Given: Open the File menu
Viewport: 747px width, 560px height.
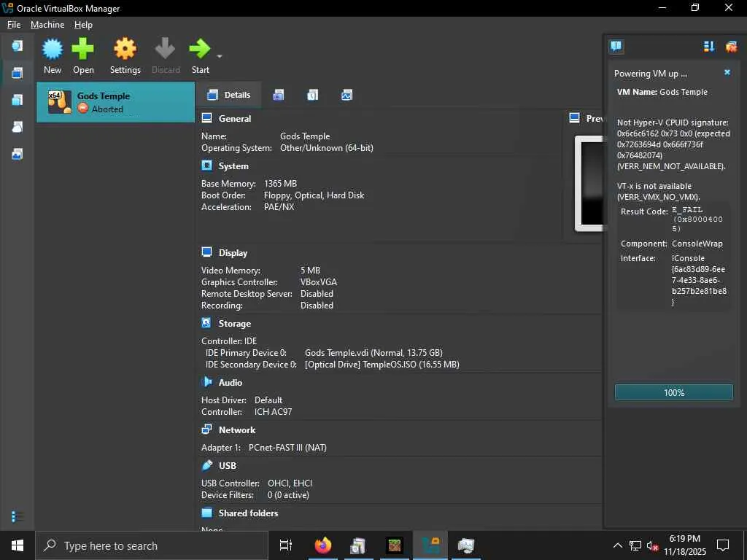Looking at the screenshot, I should click(x=14, y=25).
